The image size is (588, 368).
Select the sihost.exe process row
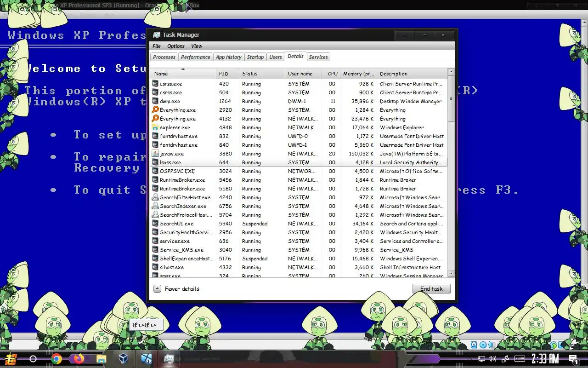click(x=299, y=267)
